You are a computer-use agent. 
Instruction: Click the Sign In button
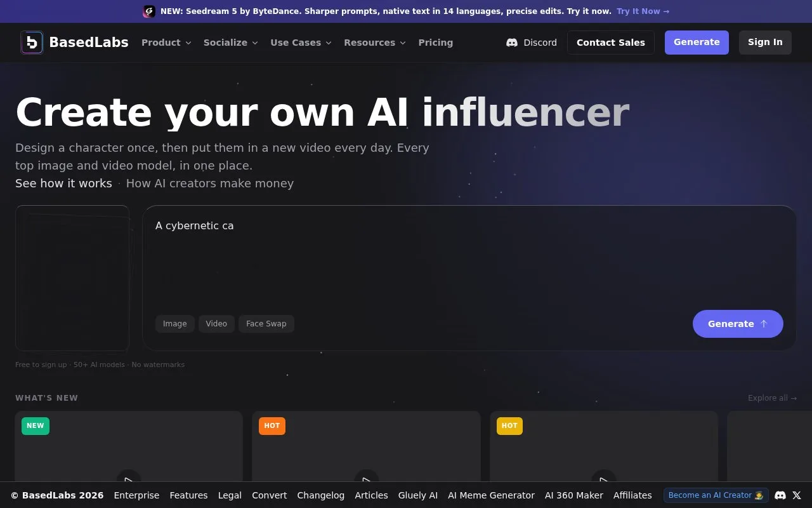pyautogui.click(x=765, y=43)
